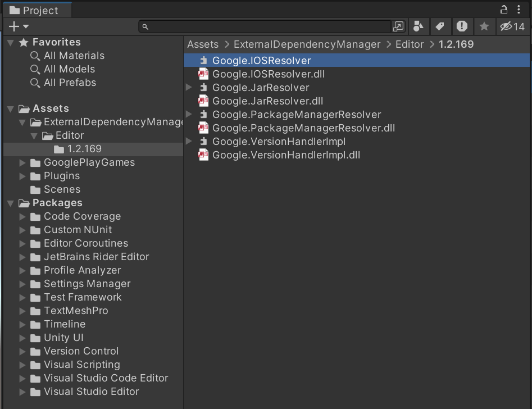The height and width of the screenshot is (409, 532).
Task: Select the Unity UI package folder
Action: pyautogui.click(x=63, y=338)
